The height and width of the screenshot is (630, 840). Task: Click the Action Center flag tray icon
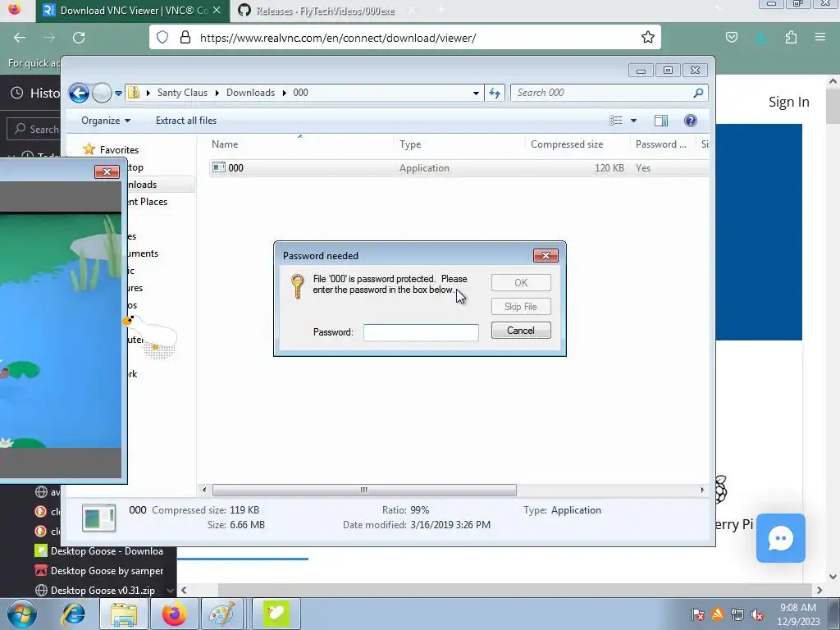tap(697, 615)
